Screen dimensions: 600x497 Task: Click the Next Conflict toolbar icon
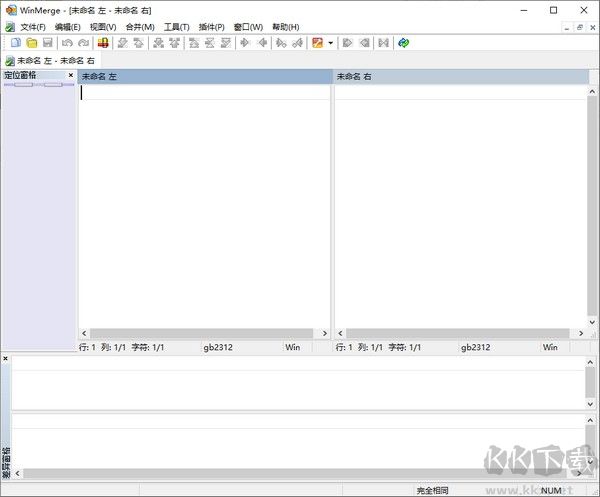(158, 43)
